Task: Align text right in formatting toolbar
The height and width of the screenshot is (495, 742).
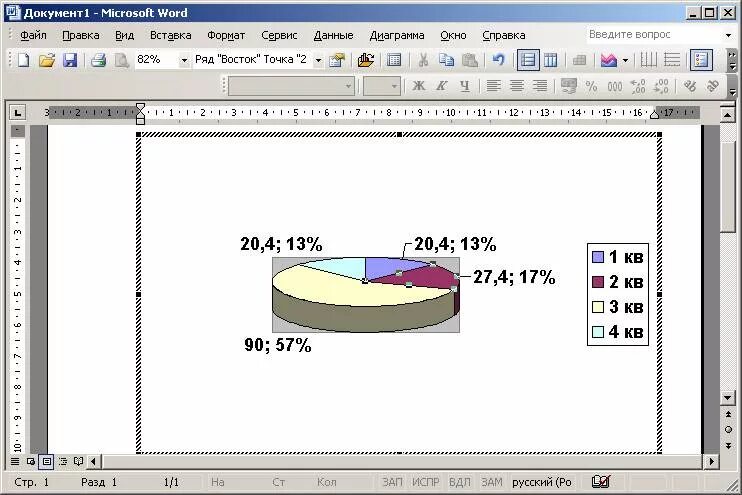Action: coord(540,86)
